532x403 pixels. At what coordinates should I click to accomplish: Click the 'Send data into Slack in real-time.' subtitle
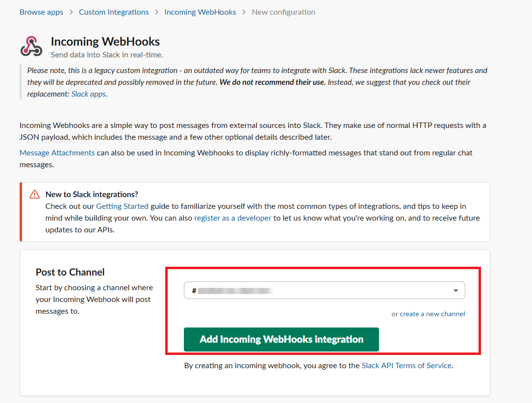pyautogui.click(x=107, y=55)
